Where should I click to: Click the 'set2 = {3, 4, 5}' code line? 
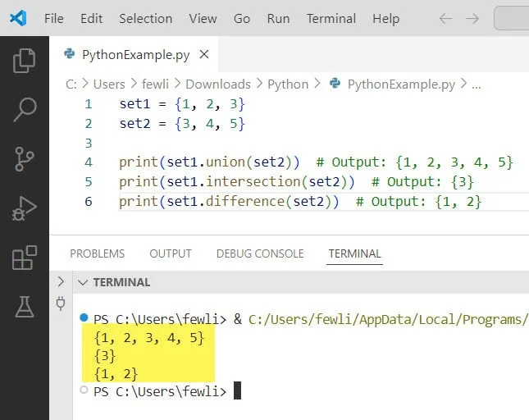pos(182,124)
